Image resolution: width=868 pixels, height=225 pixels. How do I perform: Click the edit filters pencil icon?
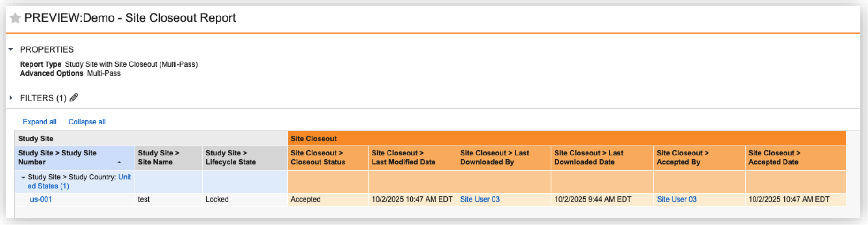pos(74,98)
